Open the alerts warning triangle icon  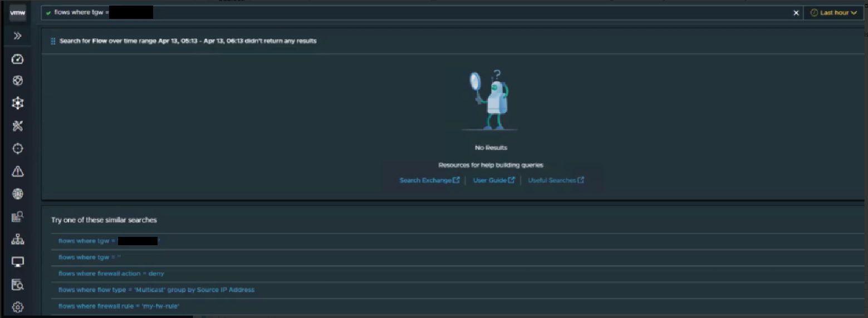(x=18, y=171)
